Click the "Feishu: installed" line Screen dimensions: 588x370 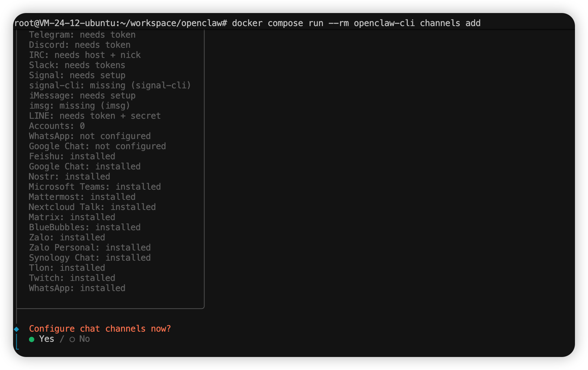tap(72, 156)
